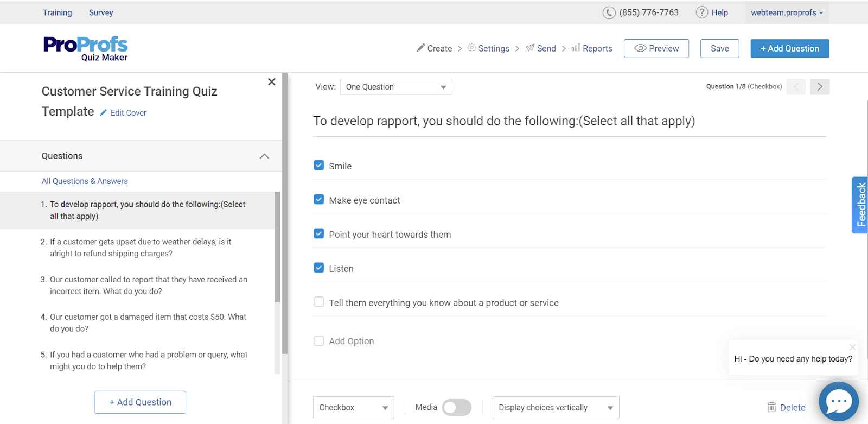
Task: Click the Listen answer text
Action: point(341,269)
